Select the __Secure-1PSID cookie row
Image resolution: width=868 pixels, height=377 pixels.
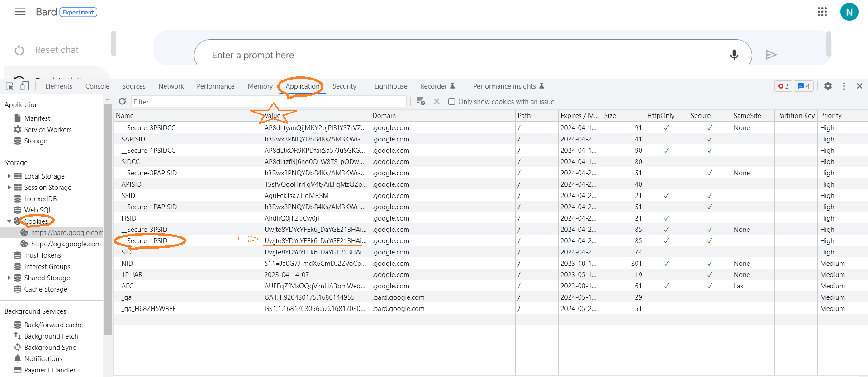pyautogui.click(x=490, y=240)
